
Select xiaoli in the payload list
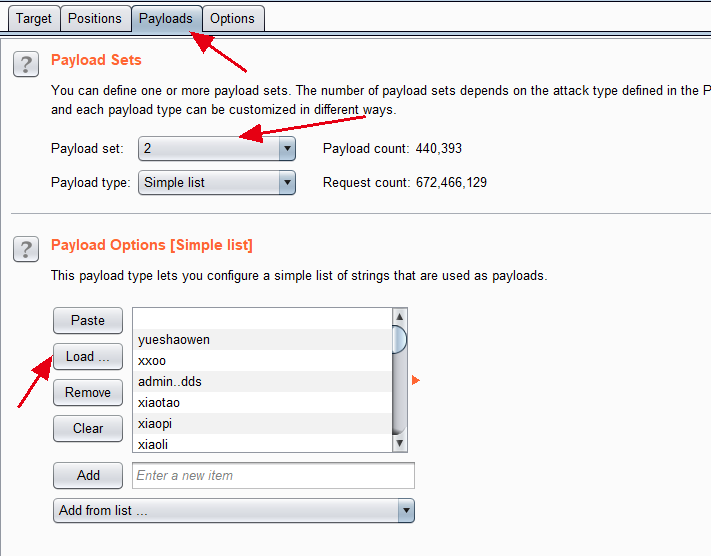coord(262,443)
